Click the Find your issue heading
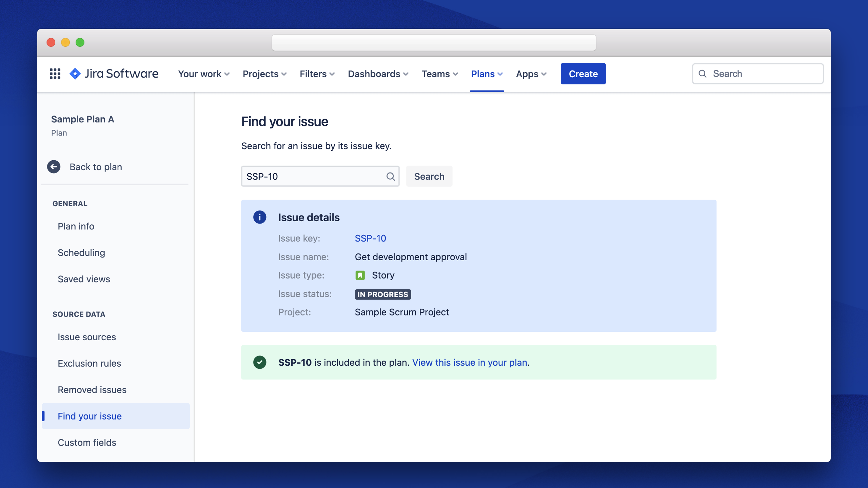This screenshot has height=488, width=868. coord(284,122)
